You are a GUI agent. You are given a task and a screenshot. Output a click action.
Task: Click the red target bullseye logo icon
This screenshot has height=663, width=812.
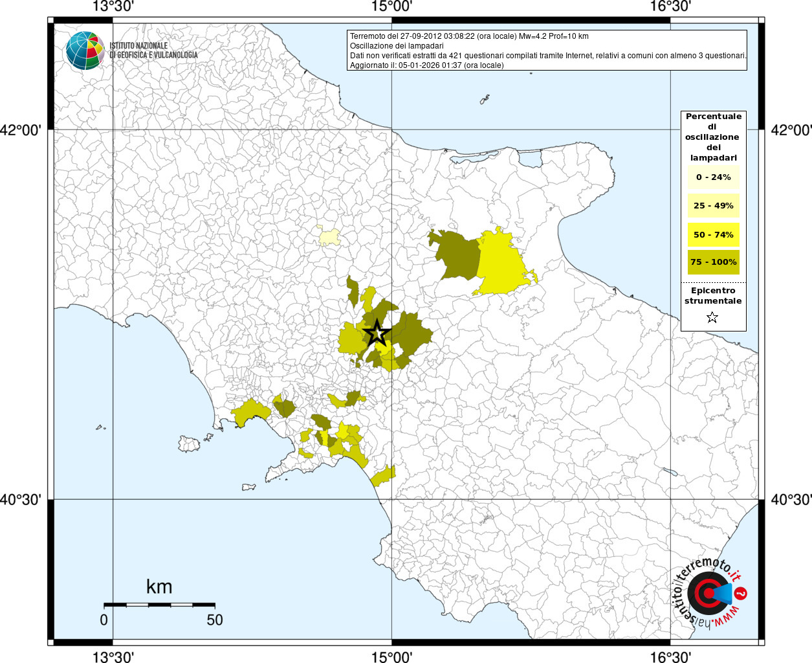click(x=706, y=592)
